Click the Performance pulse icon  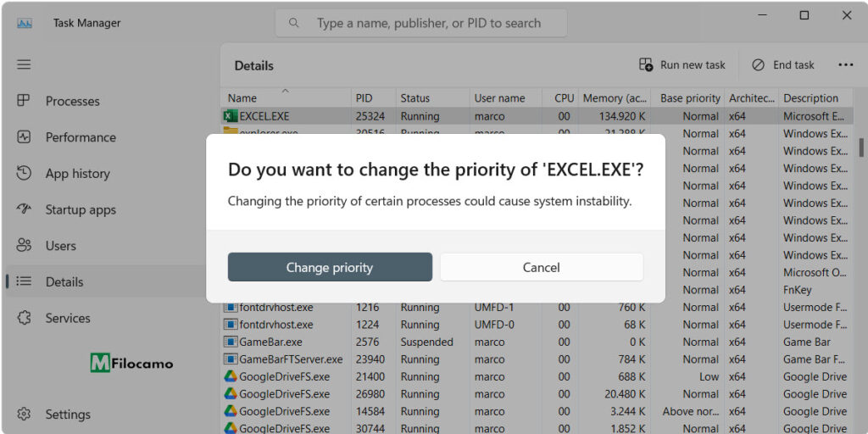point(23,137)
